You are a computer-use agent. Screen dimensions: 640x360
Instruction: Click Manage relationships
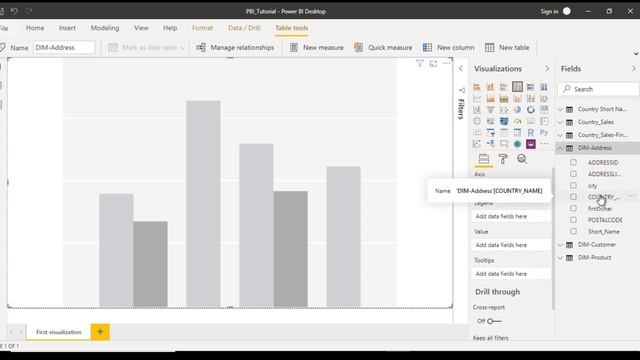235,47
